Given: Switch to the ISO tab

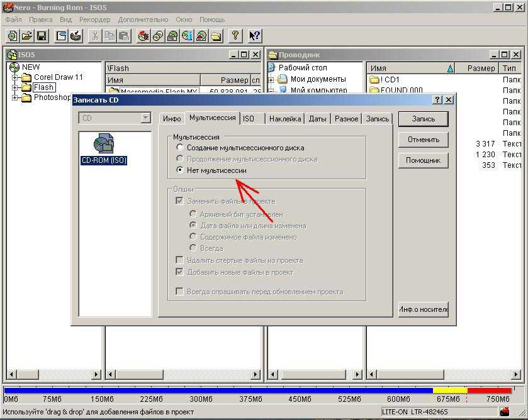Looking at the screenshot, I should (252, 119).
